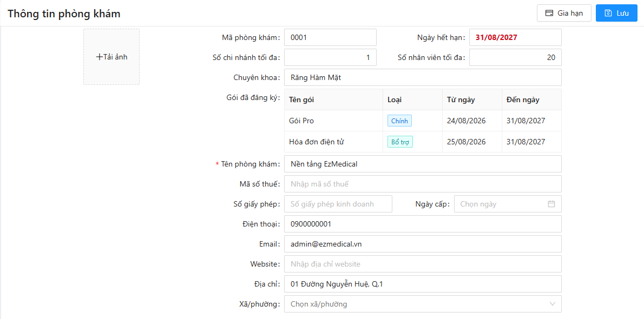Select the "Gói Pro" package name cell

pyautogui.click(x=333, y=121)
